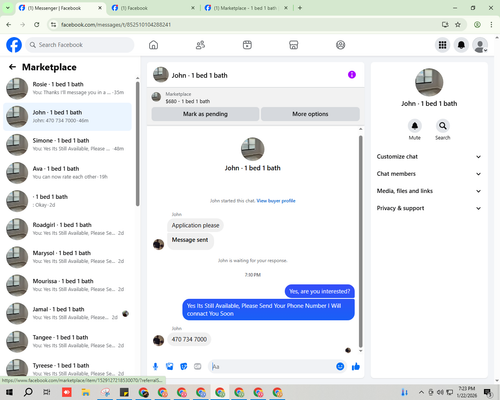This screenshot has height=400, width=500.
Task: Open the tab search dropdown arrow
Action: (7, 8)
